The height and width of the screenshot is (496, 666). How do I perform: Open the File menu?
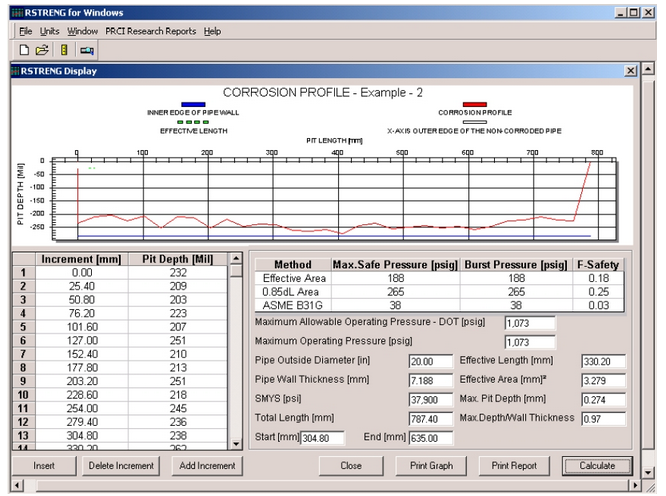click(25, 31)
